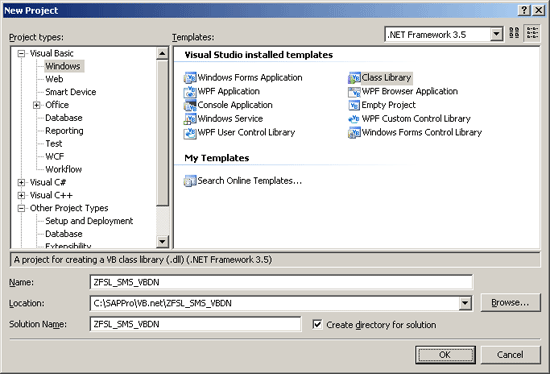Open Search Online Templates icon
Viewport: 550px width, 374px height.
(x=190, y=181)
